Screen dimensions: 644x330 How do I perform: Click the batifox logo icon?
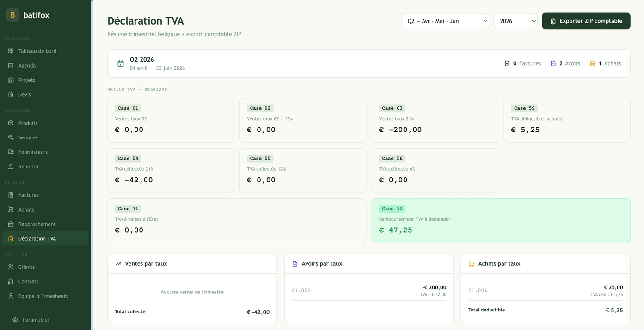coord(12,15)
